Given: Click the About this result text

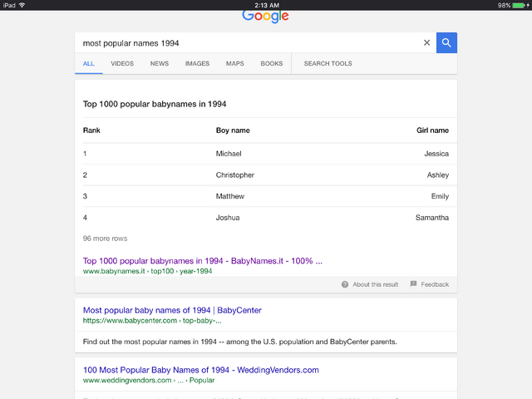Looking at the screenshot, I should point(375,284).
